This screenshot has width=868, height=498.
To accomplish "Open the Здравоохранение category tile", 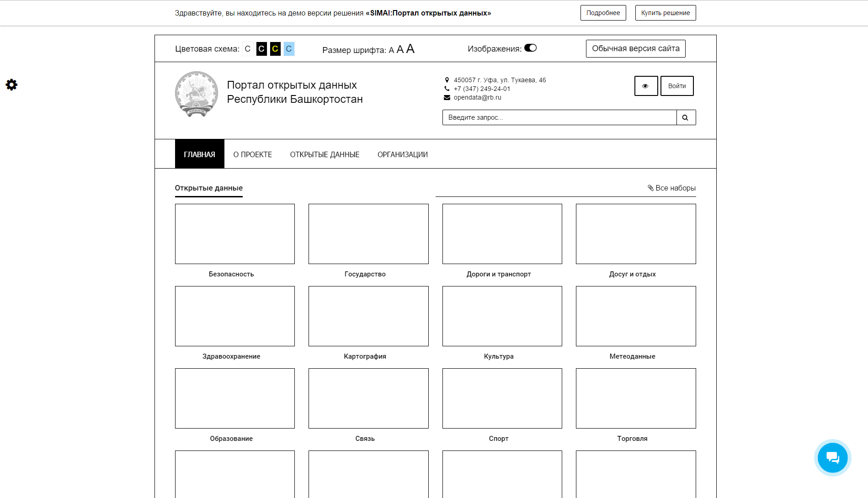I will point(234,316).
